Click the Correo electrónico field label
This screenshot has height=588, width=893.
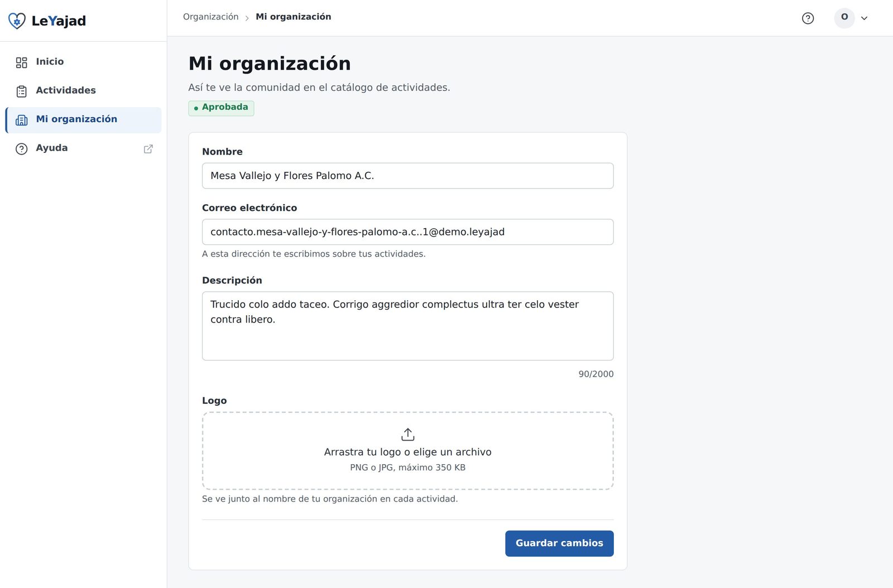[x=249, y=208]
